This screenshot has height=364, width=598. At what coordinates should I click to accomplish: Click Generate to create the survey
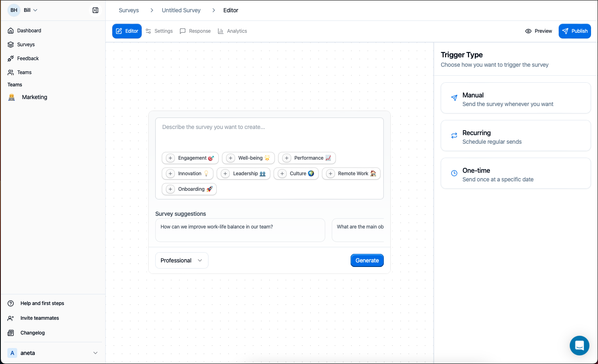point(367,260)
